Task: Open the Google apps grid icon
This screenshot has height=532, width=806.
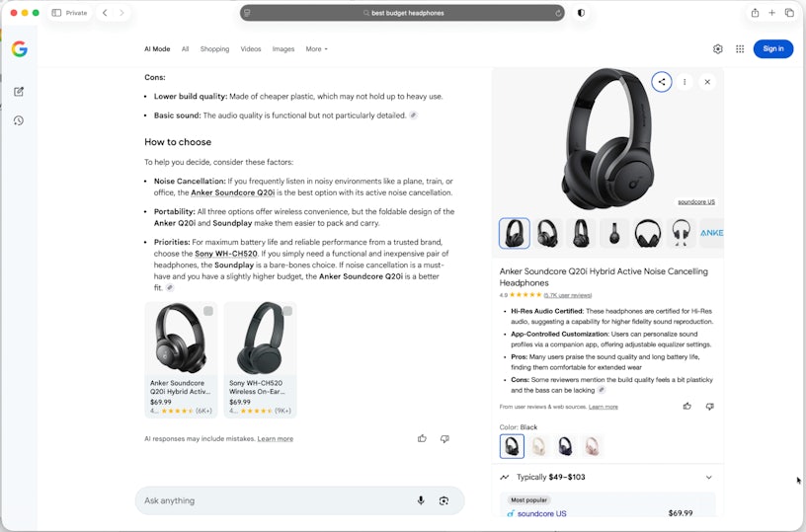Action: click(740, 48)
